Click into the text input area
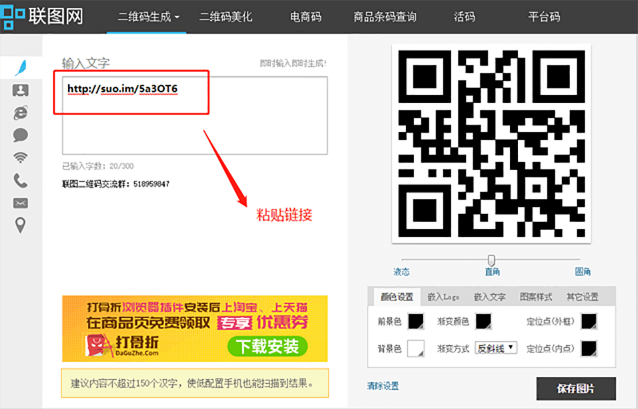The image size is (638, 409). pos(195,116)
